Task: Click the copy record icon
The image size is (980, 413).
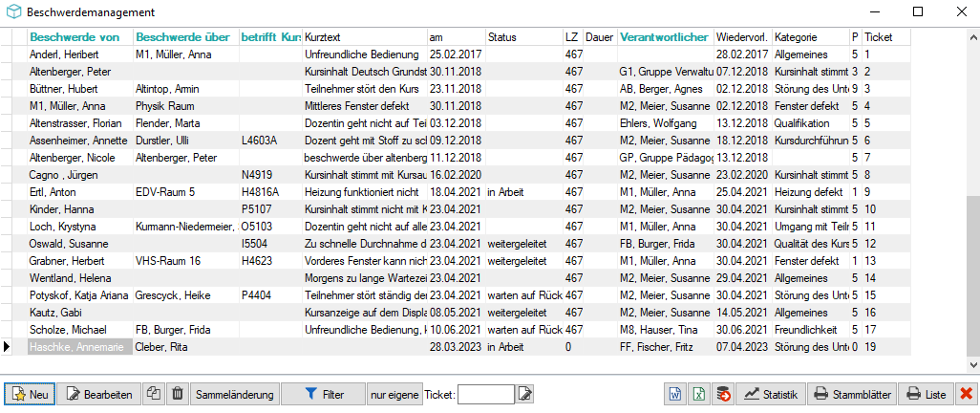Action: [154, 394]
